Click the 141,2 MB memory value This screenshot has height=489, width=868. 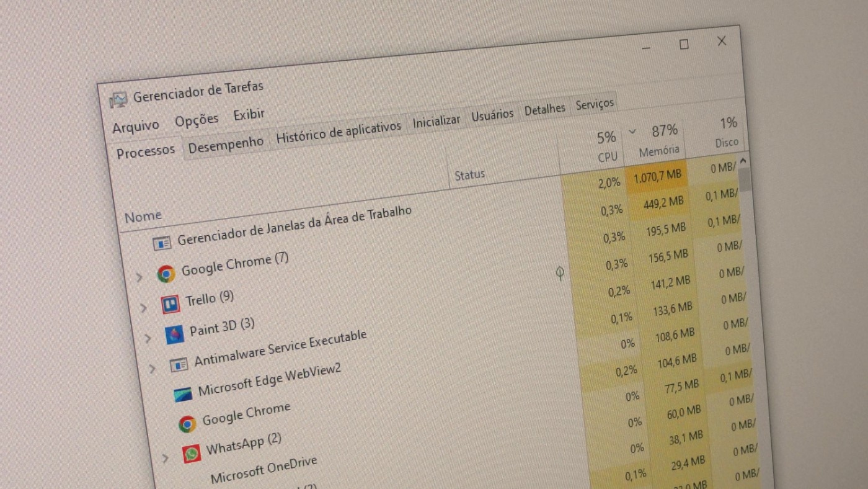coord(670,282)
